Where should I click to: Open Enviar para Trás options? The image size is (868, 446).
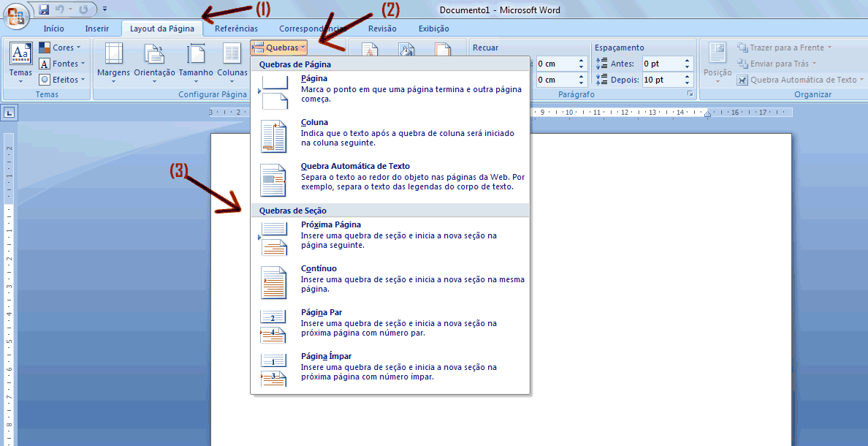777,64
